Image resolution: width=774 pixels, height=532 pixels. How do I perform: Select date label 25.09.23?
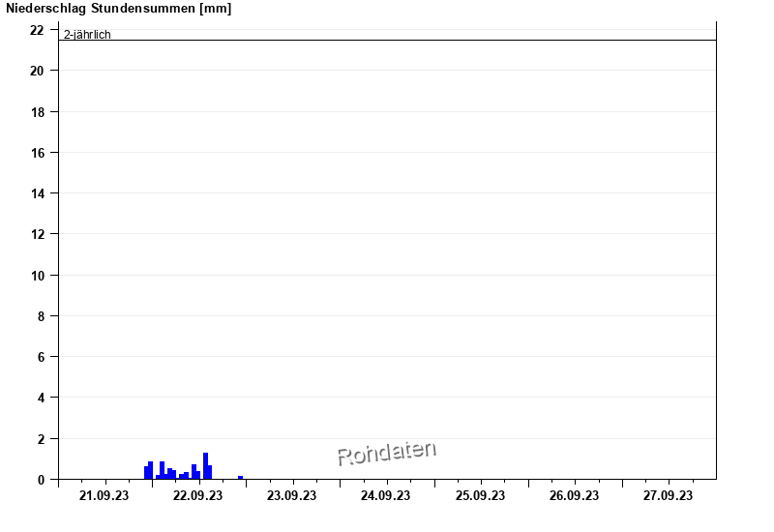[x=480, y=495]
